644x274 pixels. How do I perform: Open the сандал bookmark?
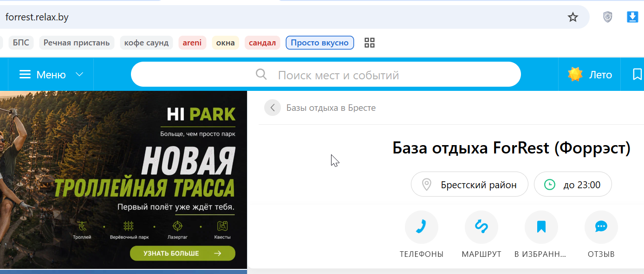pos(262,43)
